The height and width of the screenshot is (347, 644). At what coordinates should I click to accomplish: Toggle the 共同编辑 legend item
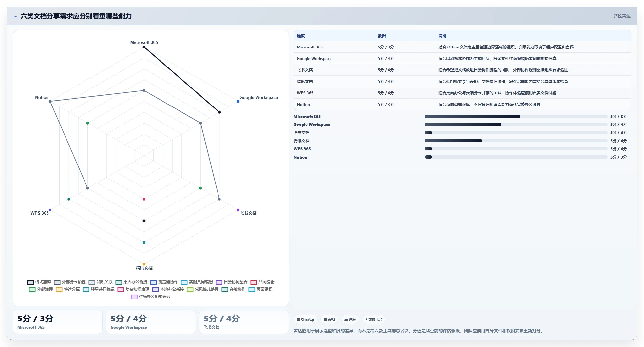pyautogui.click(x=262, y=282)
